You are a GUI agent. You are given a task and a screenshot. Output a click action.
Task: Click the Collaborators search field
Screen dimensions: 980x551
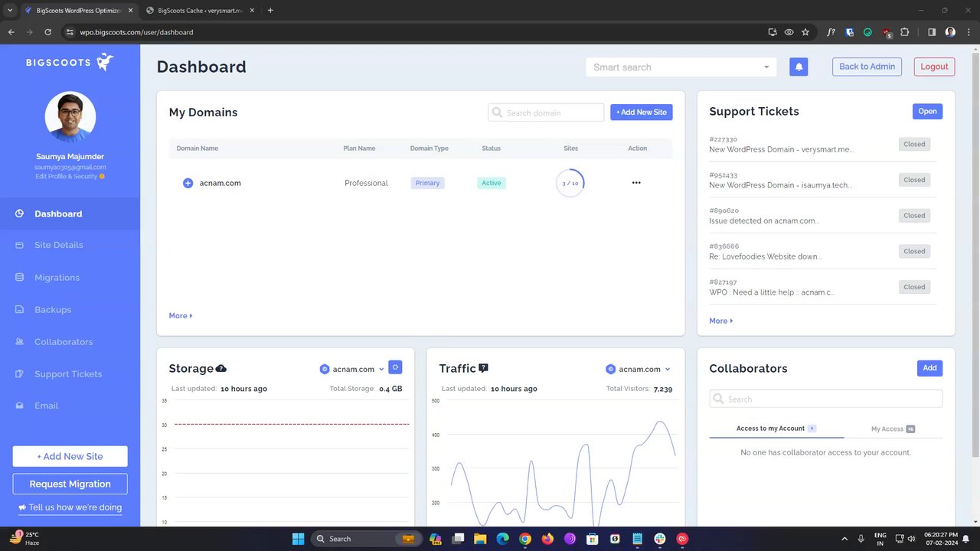click(826, 399)
